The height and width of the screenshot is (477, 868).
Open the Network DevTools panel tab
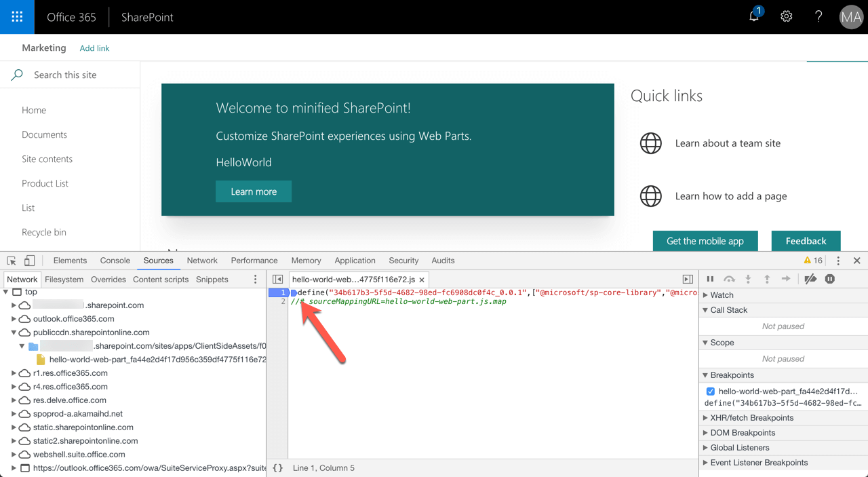[202, 261]
